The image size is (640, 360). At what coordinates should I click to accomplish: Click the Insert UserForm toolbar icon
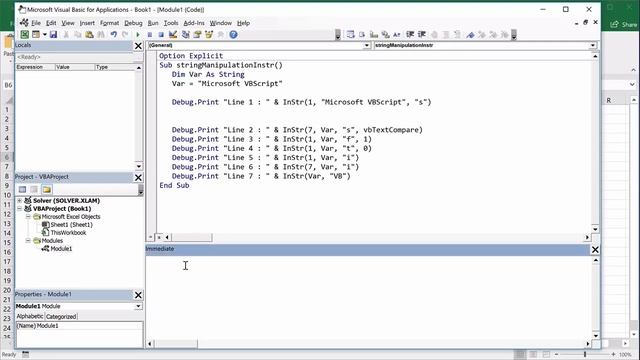point(36,35)
